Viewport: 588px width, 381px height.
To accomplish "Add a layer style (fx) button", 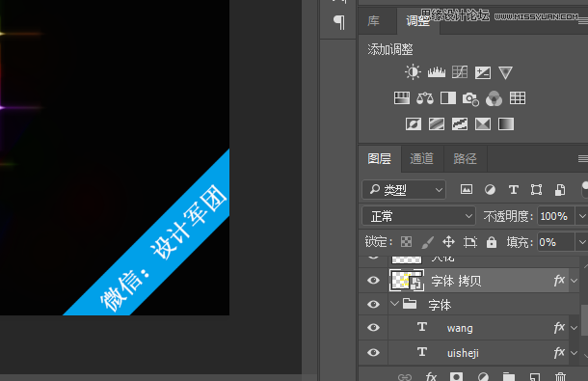I will coord(431,376).
